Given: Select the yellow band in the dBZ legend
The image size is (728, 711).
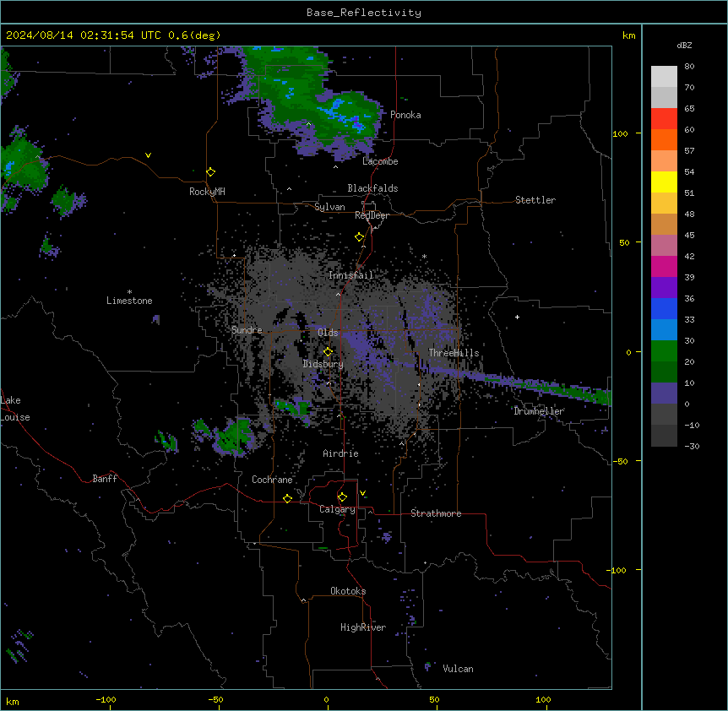Looking at the screenshot, I should pos(664,182).
